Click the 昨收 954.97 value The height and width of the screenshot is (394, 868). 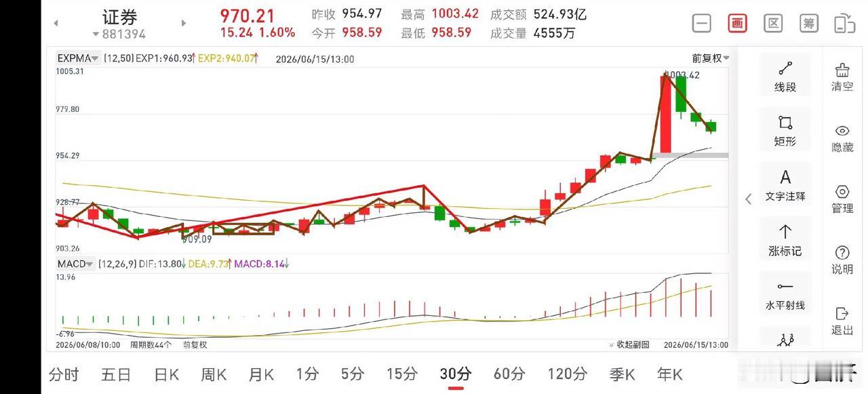point(361,14)
